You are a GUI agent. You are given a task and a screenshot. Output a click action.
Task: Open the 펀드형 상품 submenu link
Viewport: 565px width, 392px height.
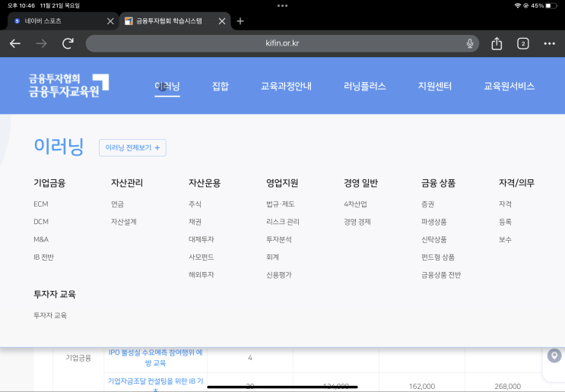coord(438,257)
